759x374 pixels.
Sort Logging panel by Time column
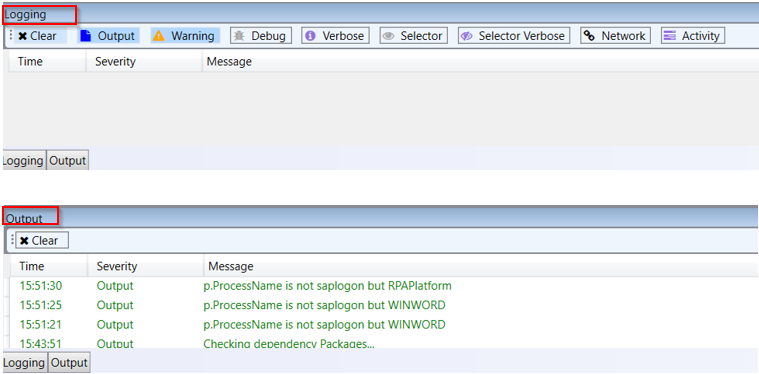[47, 62]
